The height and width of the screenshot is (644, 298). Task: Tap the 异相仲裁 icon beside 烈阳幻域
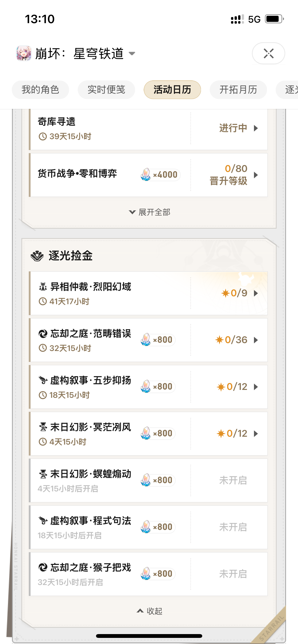(43, 287)
